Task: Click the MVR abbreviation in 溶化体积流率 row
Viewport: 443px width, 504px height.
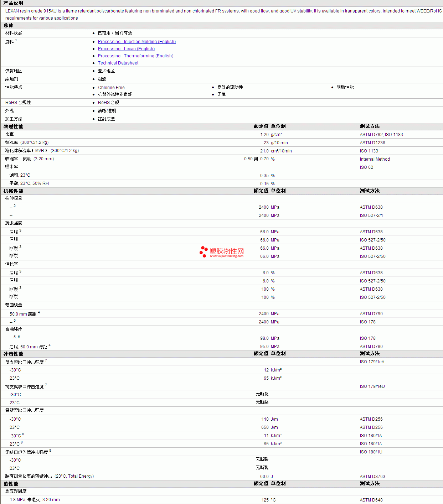Action: (x=40, y=151)
